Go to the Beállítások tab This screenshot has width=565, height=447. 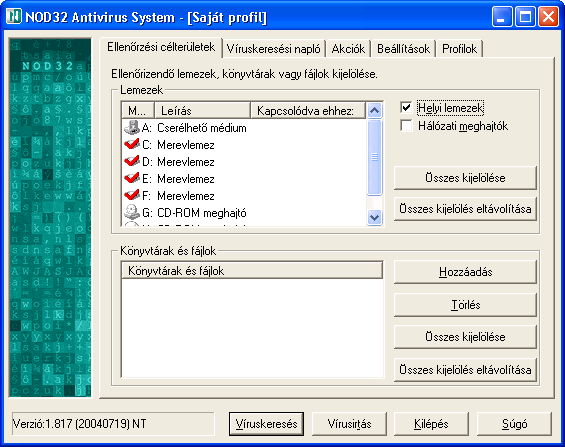[x=404, y=49]
